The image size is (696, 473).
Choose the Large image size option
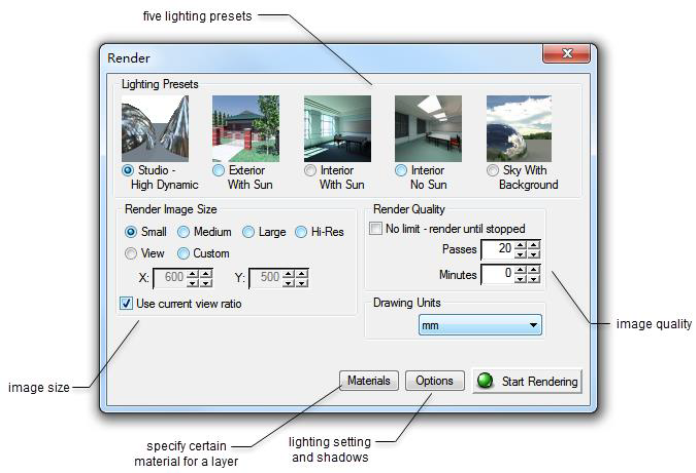248,232
